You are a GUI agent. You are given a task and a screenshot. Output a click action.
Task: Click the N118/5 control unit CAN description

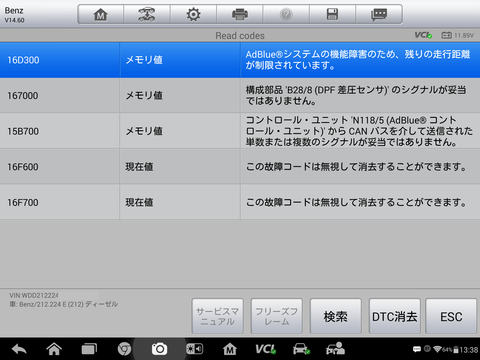[359, 131]
